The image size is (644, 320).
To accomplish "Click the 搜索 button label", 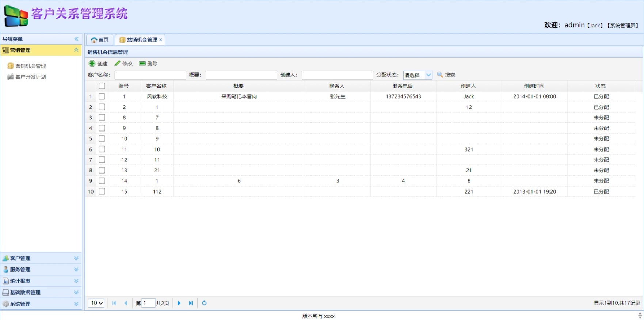I will pyautogui.click(x=450, y=75).
